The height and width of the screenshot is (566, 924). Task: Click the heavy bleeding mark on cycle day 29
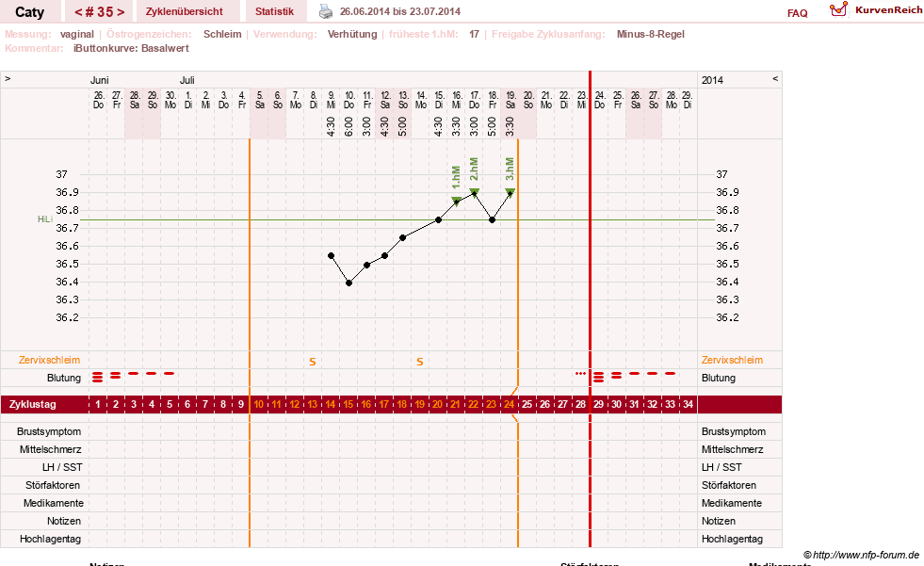point(599,377)
